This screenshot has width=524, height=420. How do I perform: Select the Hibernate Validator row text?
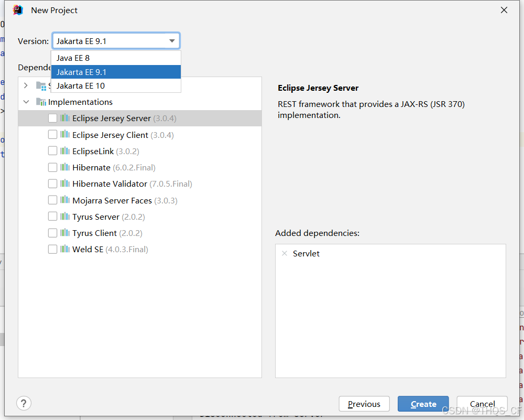tap(133, 184)
